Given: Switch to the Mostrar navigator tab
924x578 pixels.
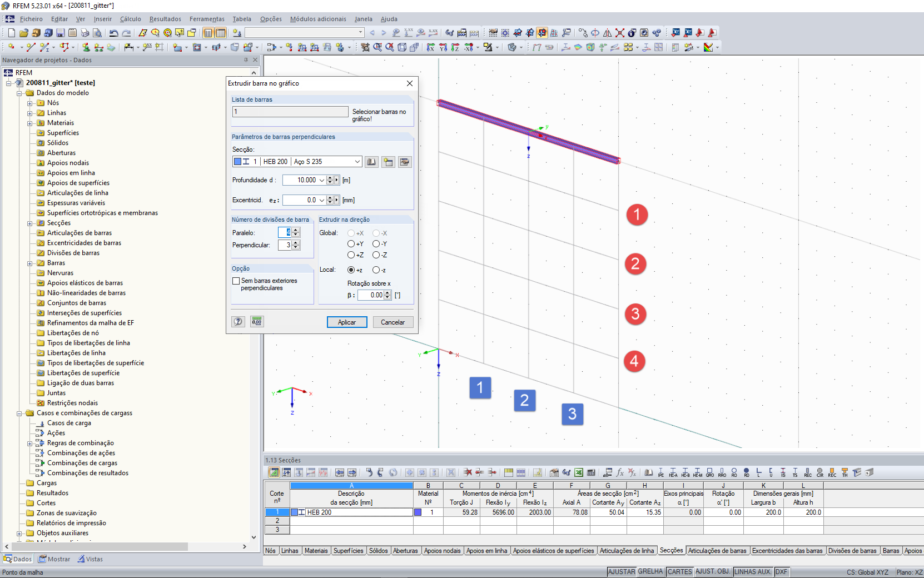Looking at the screenshot, I should [54, 559].
